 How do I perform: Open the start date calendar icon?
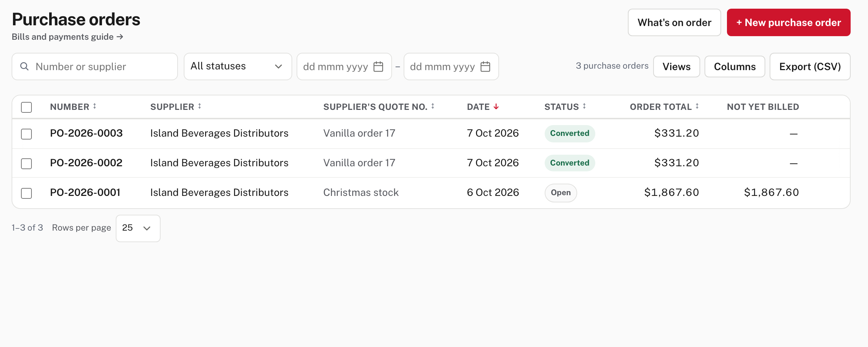point(378,67)
